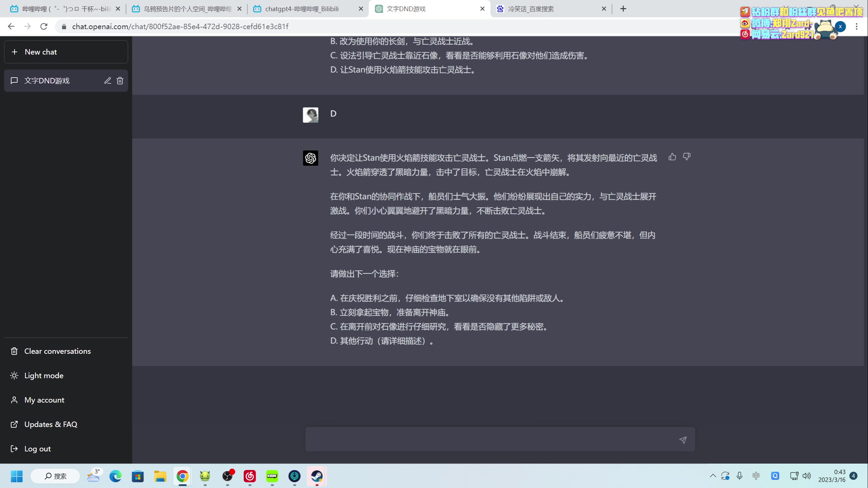Open the Updates & FAQ link
Viewport: 868px width, 488px height.
pyautogui.click(x=51, y=424)
